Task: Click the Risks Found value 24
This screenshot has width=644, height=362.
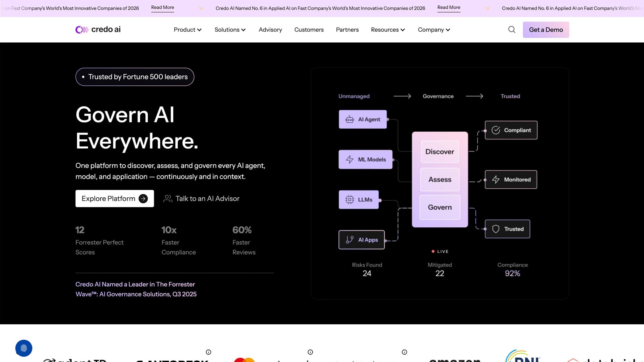Action: (x=367, y=274)
